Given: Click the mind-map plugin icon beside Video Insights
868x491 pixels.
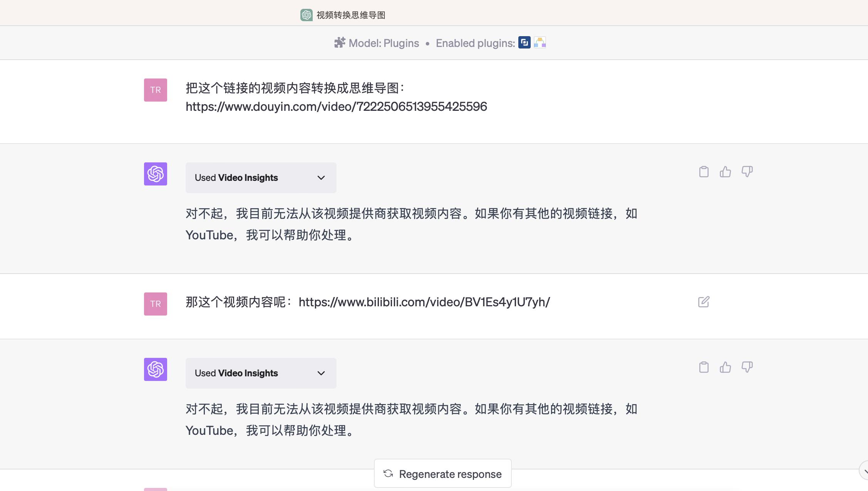Looking at the screenshot, I should point(540,43).
